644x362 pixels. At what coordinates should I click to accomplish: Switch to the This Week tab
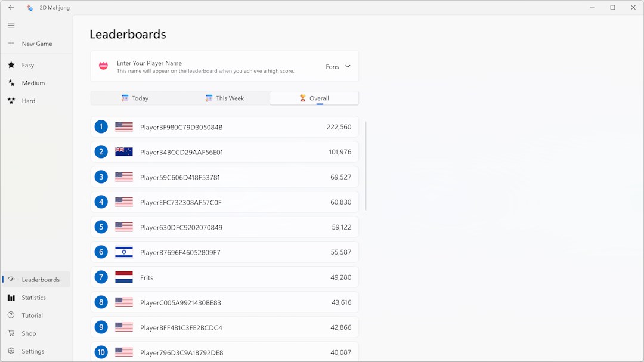(225, 98)
